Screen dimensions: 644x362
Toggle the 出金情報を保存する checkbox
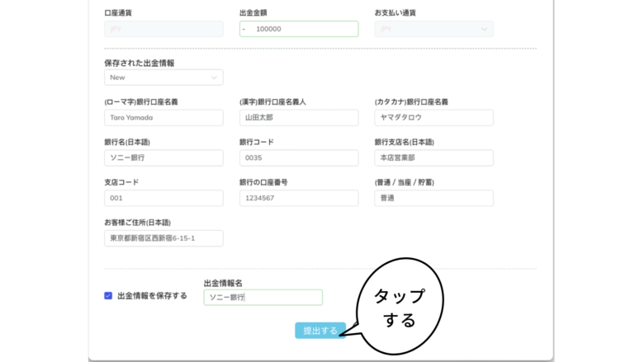[108, 295]
